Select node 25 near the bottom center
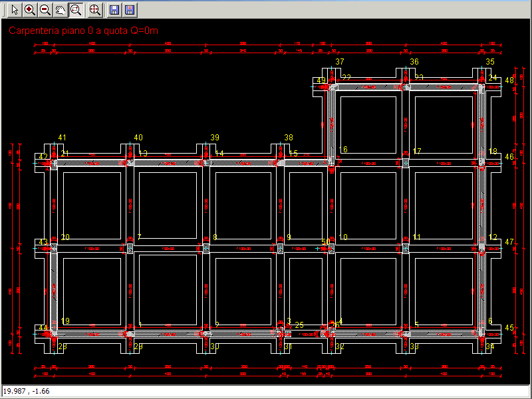532x399 pixels. click(x=299, y=326)
